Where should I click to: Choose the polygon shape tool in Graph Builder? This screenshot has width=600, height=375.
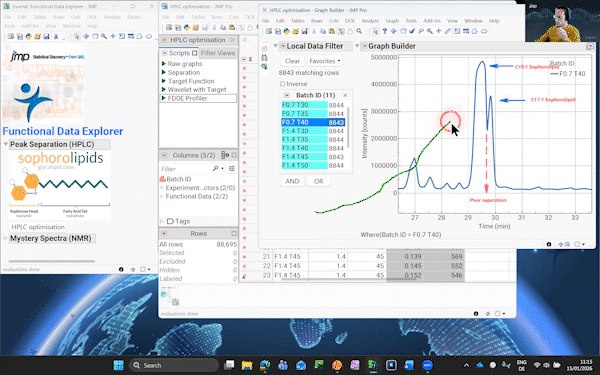coord(475,31)
